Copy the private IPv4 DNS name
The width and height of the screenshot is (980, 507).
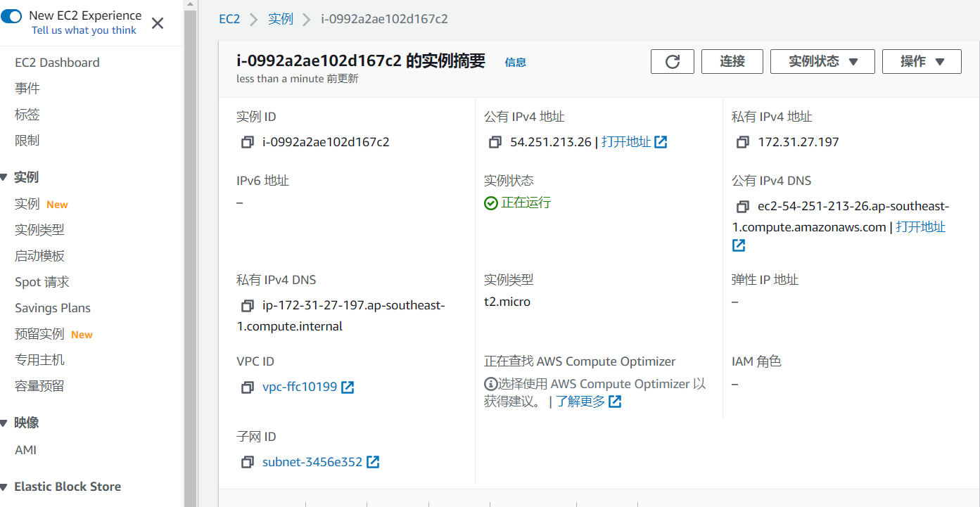(247, 306)
